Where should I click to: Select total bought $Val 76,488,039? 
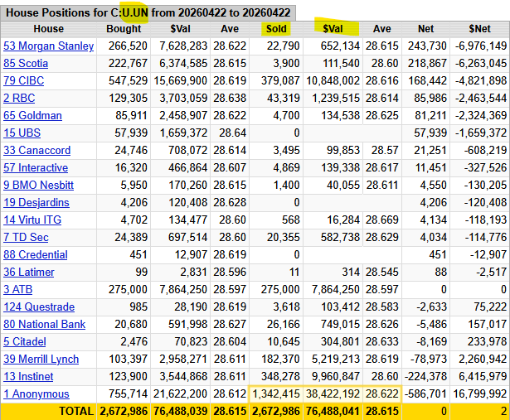181,411
